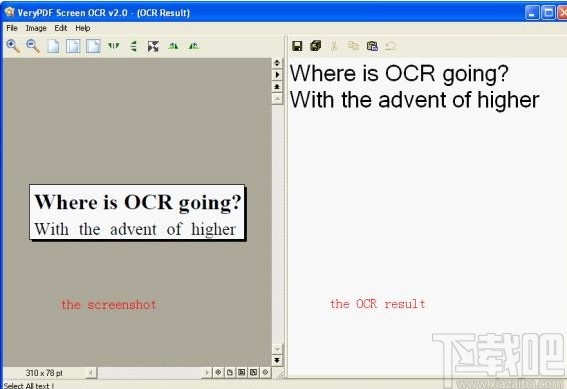The width and height of the screenshot is (567, 389).
Task: Click vertical scrollbar down arrow in image pane
Action: pyautogui.click(x=277, y=349)
